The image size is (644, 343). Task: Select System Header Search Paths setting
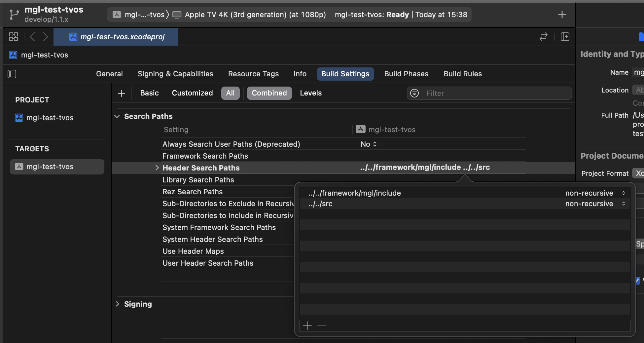coord(212,239)
